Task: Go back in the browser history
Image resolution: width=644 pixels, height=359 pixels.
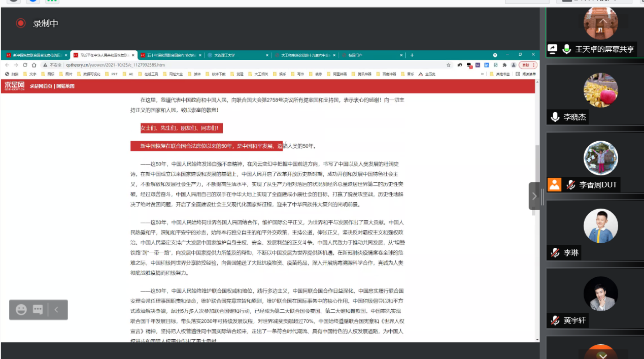Action: [x=7, y=65]
